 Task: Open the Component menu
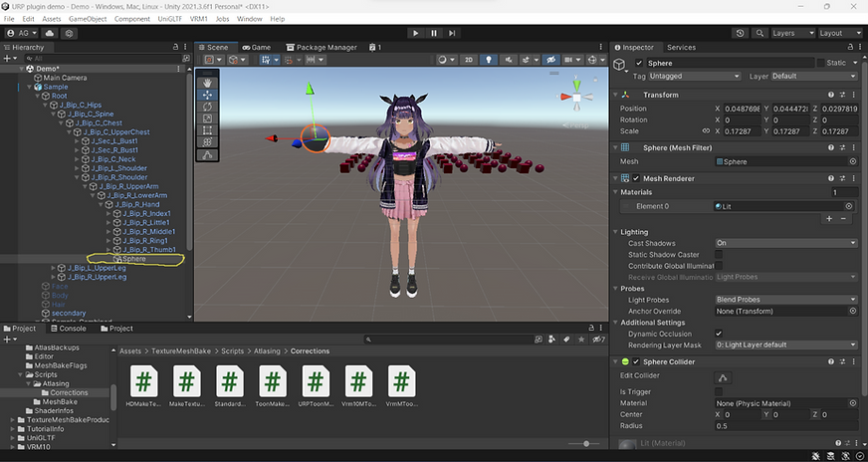coord(131,19)
